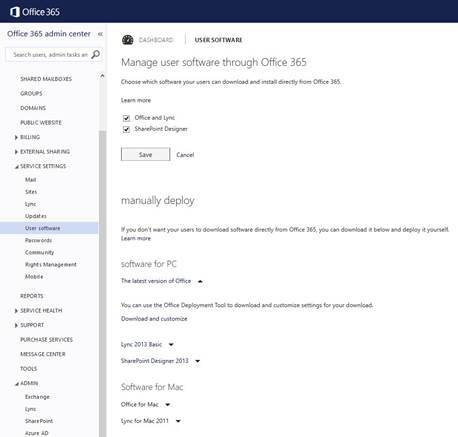Cancel the user software changes
458x437 pixels.
point(185,155)
